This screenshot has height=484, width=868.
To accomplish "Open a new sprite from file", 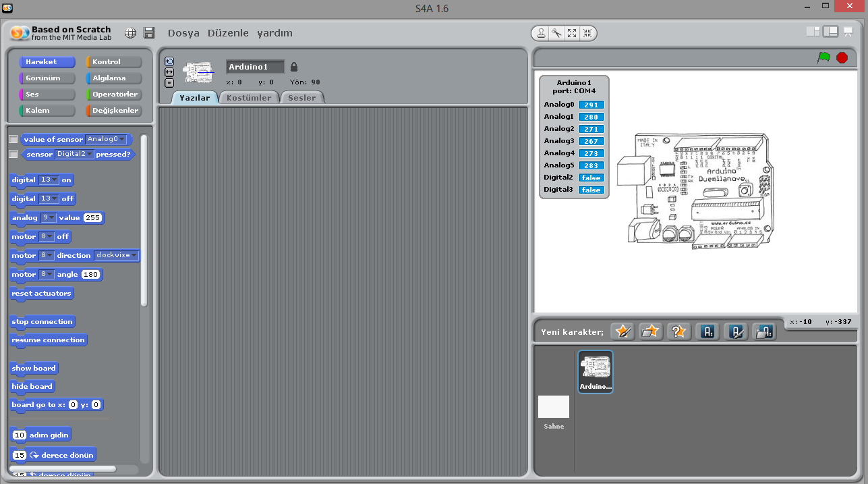I will coord(650,331).
